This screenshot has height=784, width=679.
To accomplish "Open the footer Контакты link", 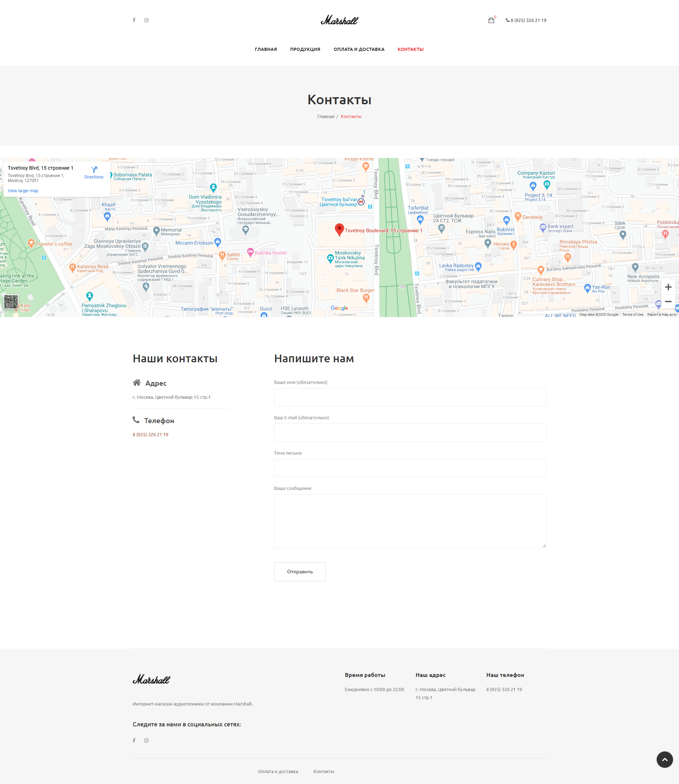I will pos(324,772).
